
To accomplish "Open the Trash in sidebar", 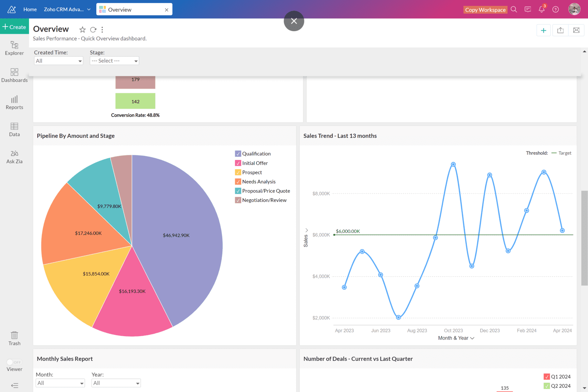I will (x=14, y=338).
